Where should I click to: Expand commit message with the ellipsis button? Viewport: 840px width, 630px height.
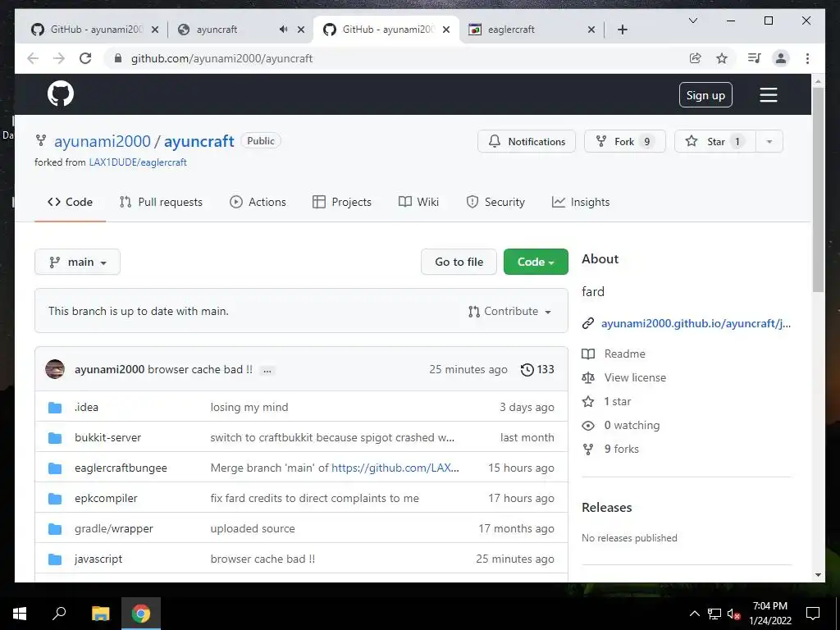(x=267, y=370)
